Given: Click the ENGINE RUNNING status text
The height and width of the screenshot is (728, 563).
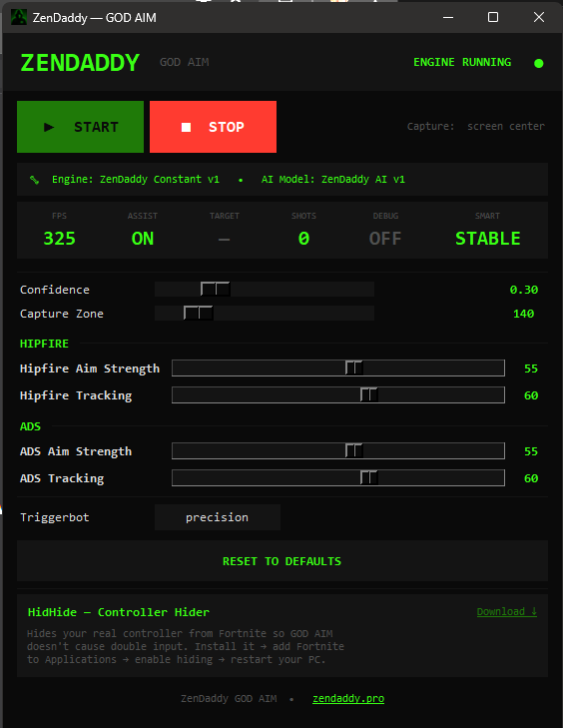Looking at the screenshot, I should coord(462,62).
